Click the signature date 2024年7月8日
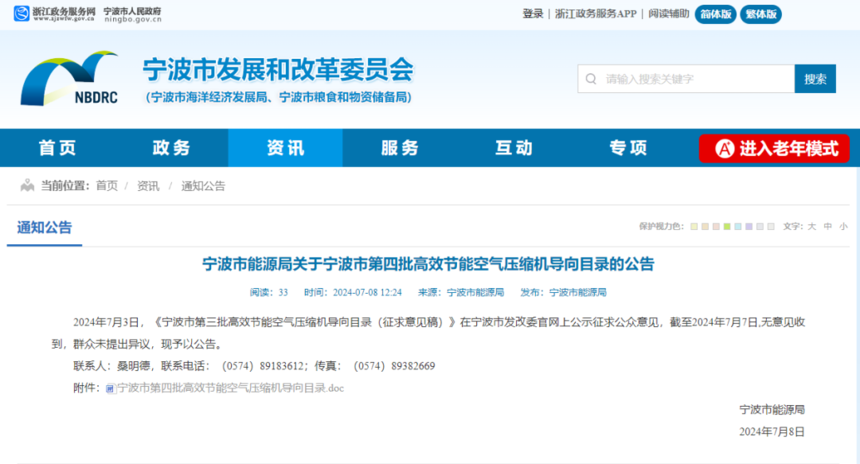 point(772,432)
